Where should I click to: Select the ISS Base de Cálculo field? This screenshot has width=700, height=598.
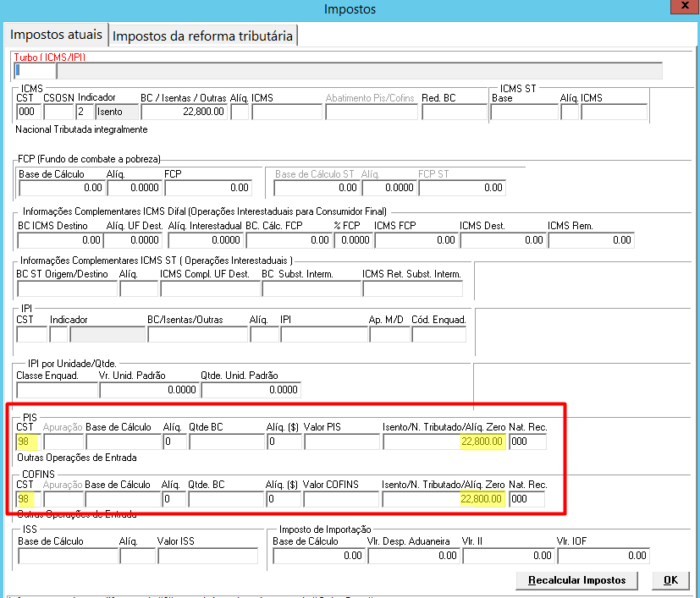click(x=69, y=556)
